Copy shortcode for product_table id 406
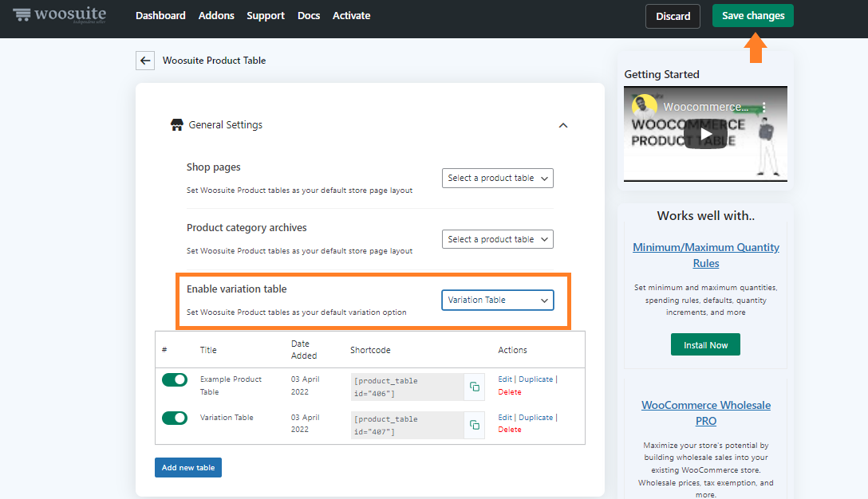This screenshot has height=499, width=868. [x=475, y=387]
